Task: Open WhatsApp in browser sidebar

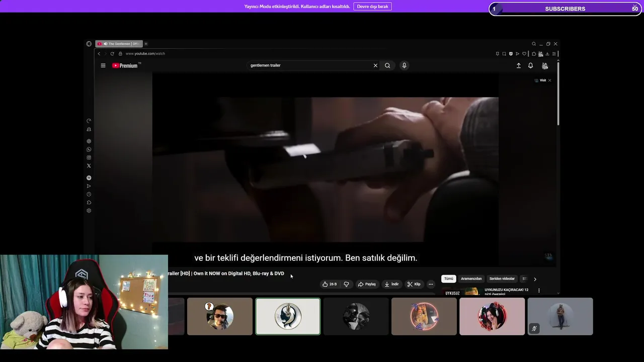Action: click(x=89, y=149)
